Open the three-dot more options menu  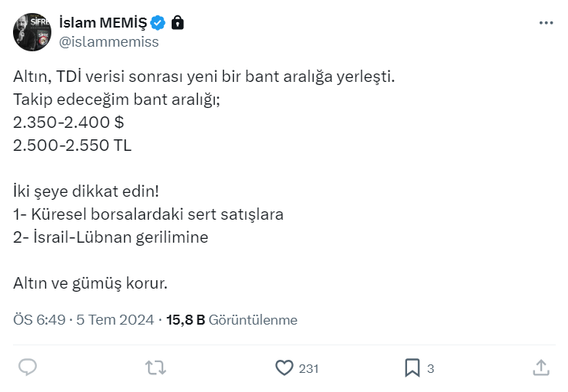pyautogui.click(x=546, y=23)
